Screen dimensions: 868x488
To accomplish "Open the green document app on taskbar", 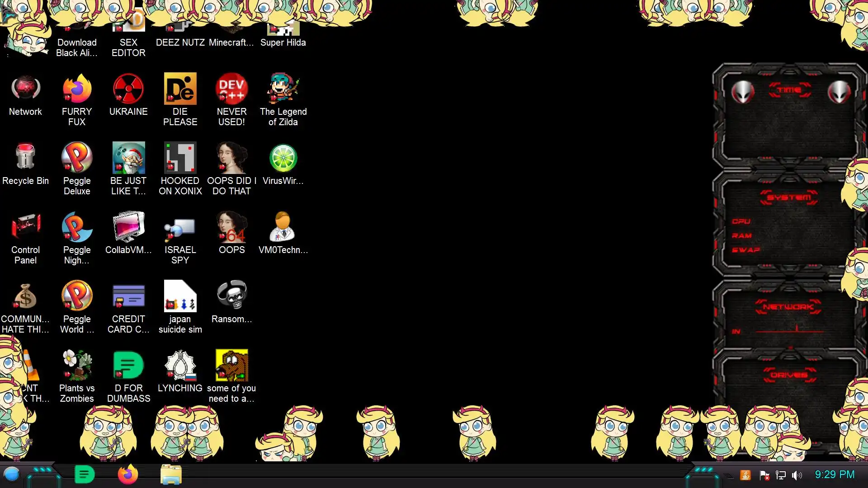I will tap(84, 474).
